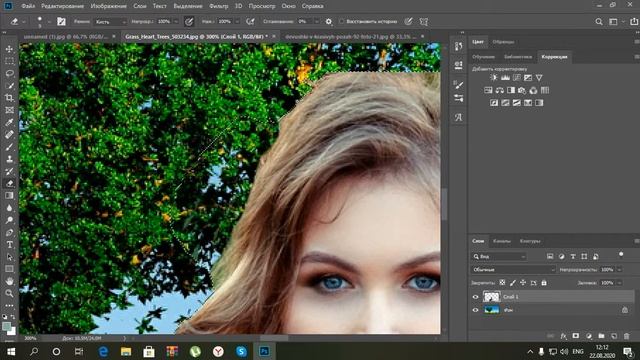
Task: Select Фон layer thumbnail
Action: point(492,310)
